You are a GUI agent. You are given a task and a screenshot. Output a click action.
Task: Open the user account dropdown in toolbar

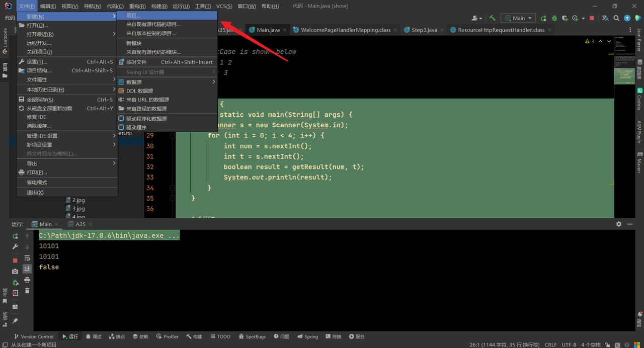coord(477,18)
